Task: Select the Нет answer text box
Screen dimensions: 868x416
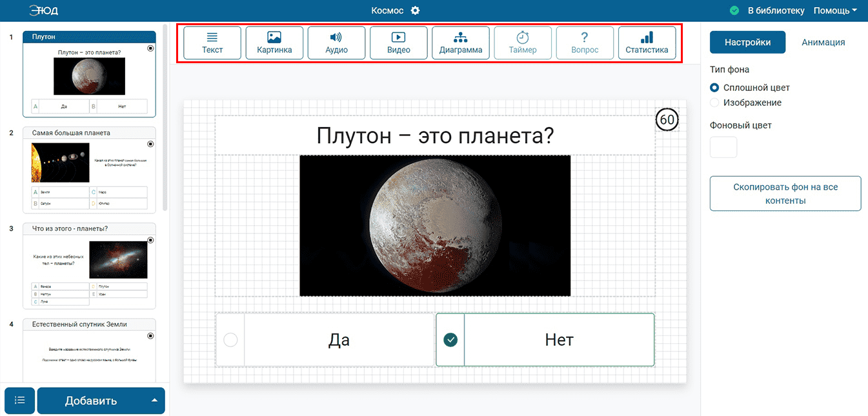Action: click(x=559, y=340)
